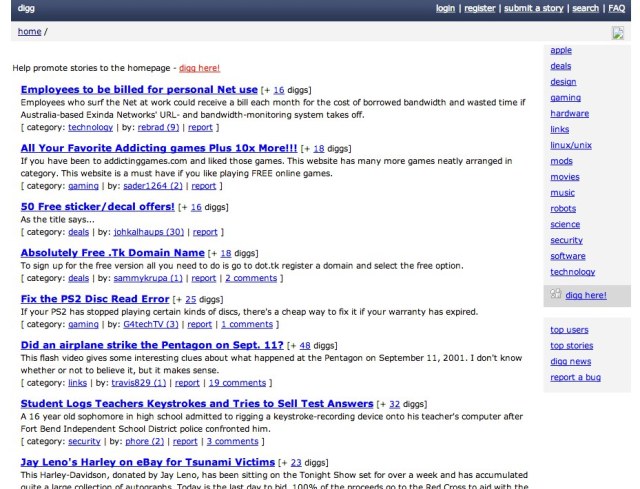Select the links category in sidebar
The width and height of the screenshot is (640, 489).
[x=560, y=129]
